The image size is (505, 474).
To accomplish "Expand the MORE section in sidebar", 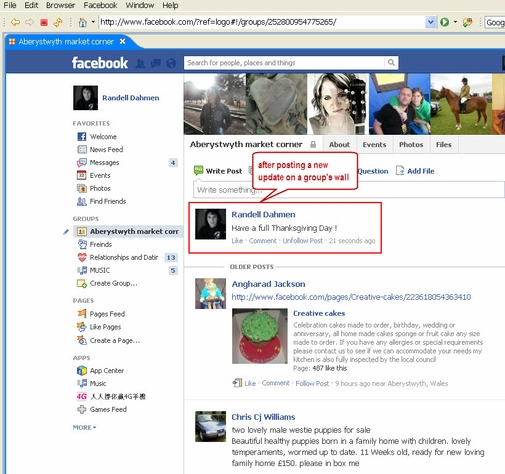I will point(84,427).
